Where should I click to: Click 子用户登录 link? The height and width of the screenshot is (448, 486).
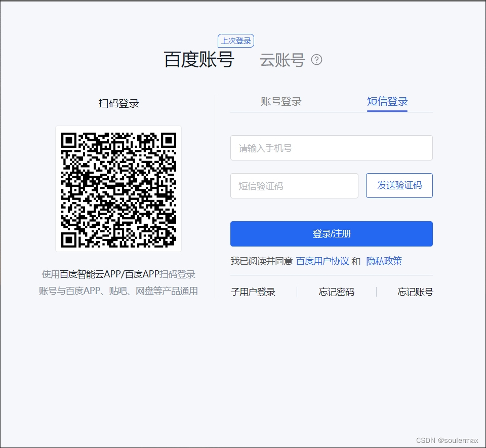[253, 292]
